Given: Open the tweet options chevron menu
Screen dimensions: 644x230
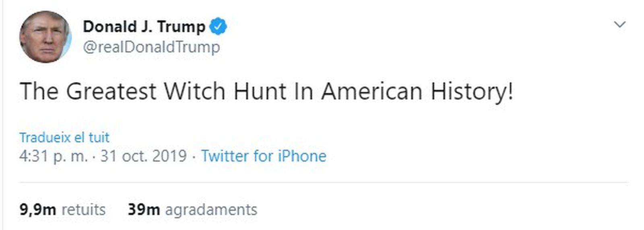Looking at the screenshot, I should click(x=619, y=25).
